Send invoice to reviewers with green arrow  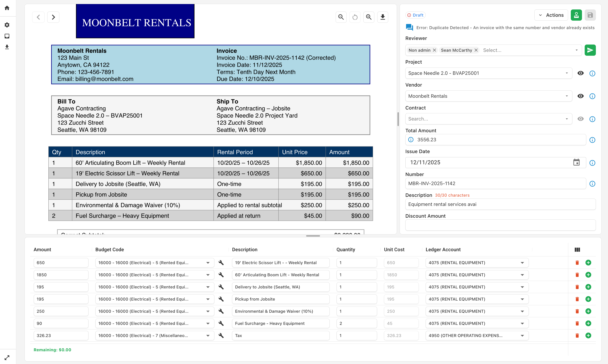[x=590, y=50]
